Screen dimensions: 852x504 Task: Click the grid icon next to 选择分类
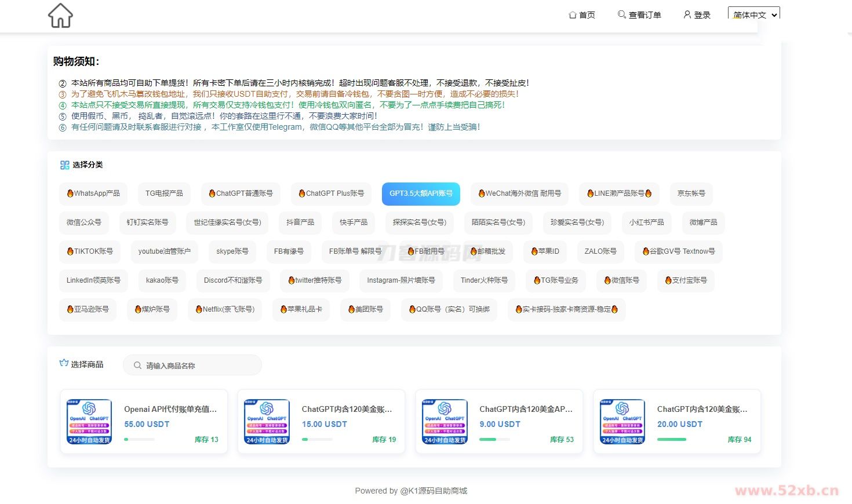tap(64, 165)
